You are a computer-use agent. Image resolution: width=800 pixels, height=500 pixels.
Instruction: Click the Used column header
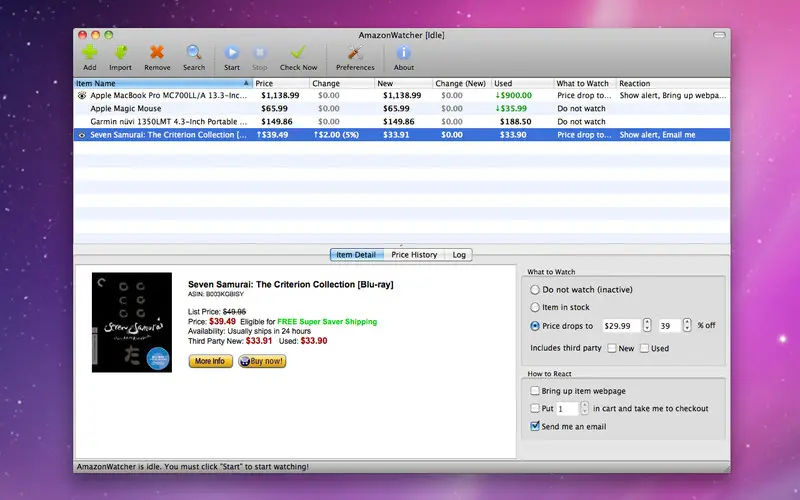tap(522, 83)
